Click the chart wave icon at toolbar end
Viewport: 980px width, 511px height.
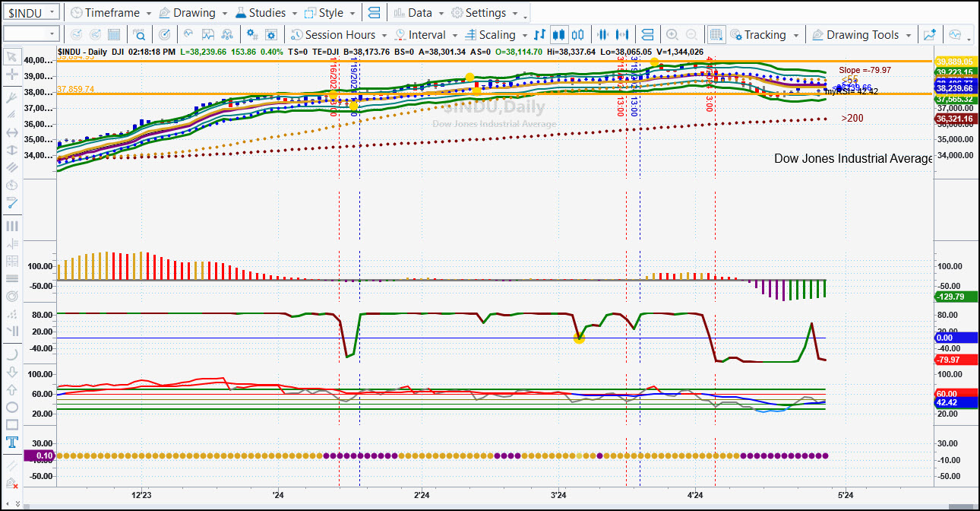point(956,34)
